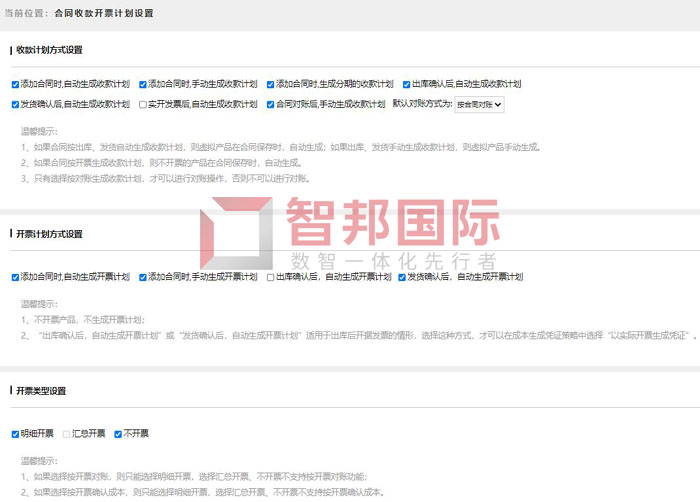Screen dimensions: 700x502
Task: Enable 出库确认后,自动生成开票计划 checkbox
Action: pyautogui.click(x=270, y=277)
